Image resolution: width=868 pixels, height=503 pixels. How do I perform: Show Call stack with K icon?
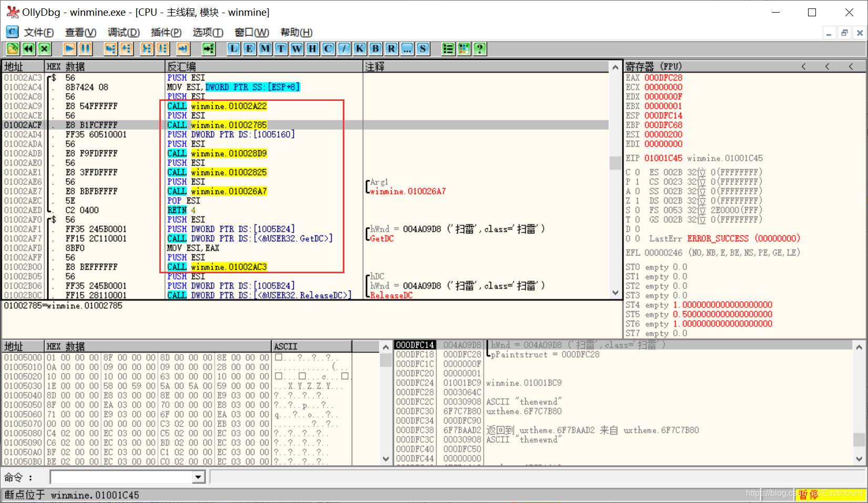(x=360, y=49)
